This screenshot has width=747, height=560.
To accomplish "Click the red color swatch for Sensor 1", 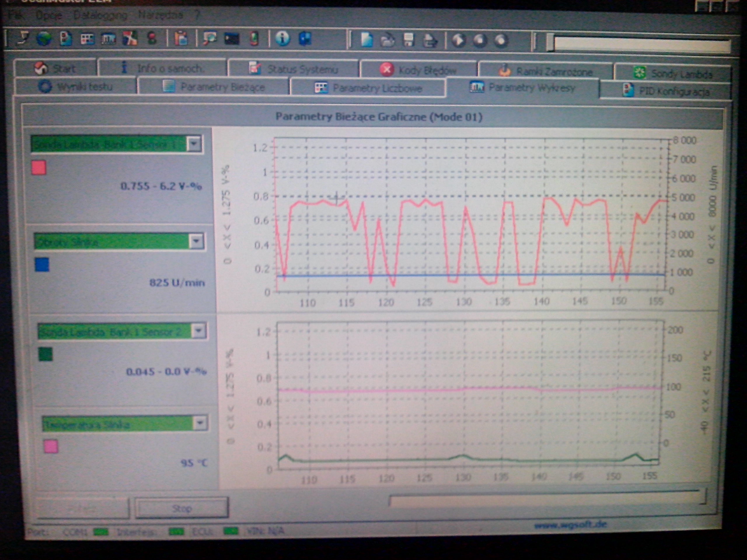I will 39,168.
